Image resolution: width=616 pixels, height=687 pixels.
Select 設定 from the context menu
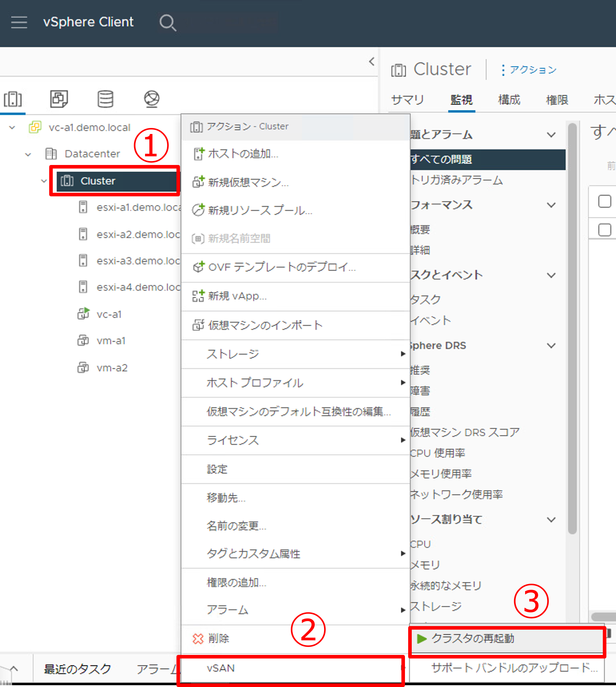(x=296, y=469)
